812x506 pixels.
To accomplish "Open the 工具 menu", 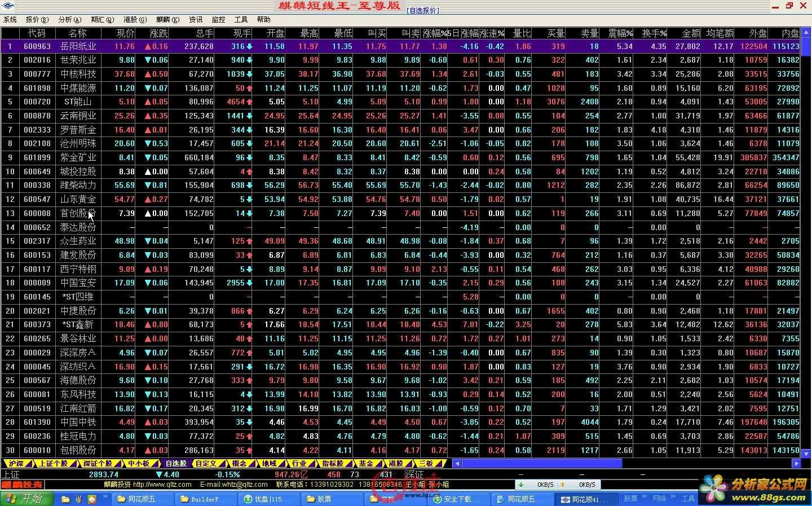I will [x=241, y=20].
